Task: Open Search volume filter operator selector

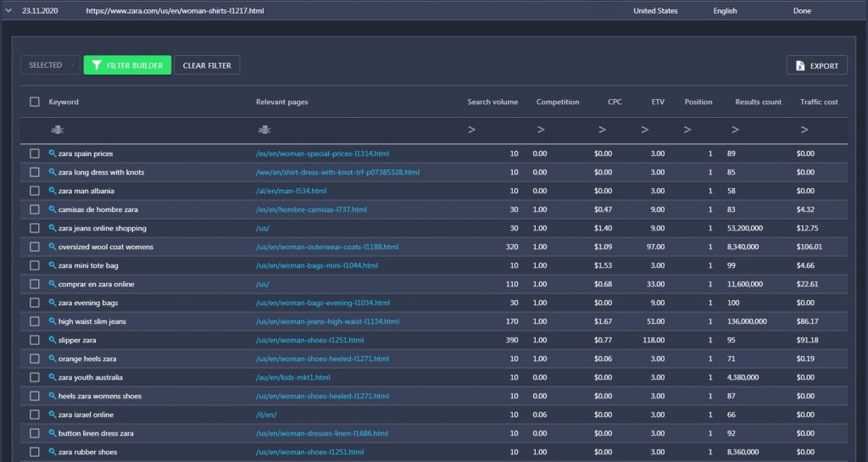Action: [471, 130]
